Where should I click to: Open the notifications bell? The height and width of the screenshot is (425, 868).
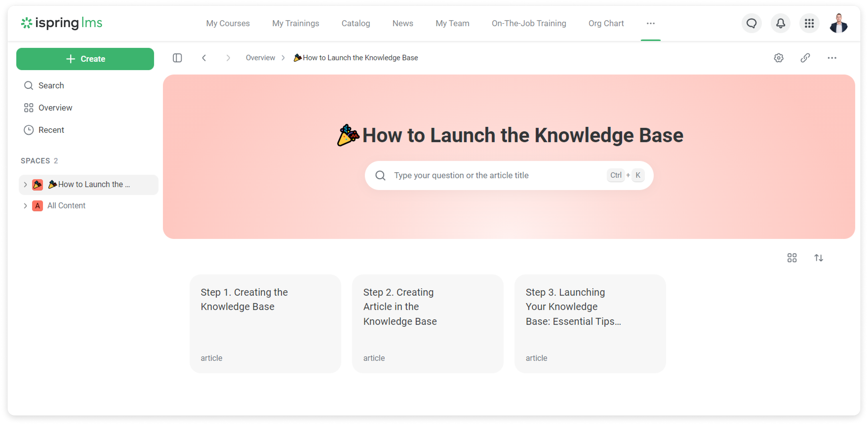[x=780, y=23]
